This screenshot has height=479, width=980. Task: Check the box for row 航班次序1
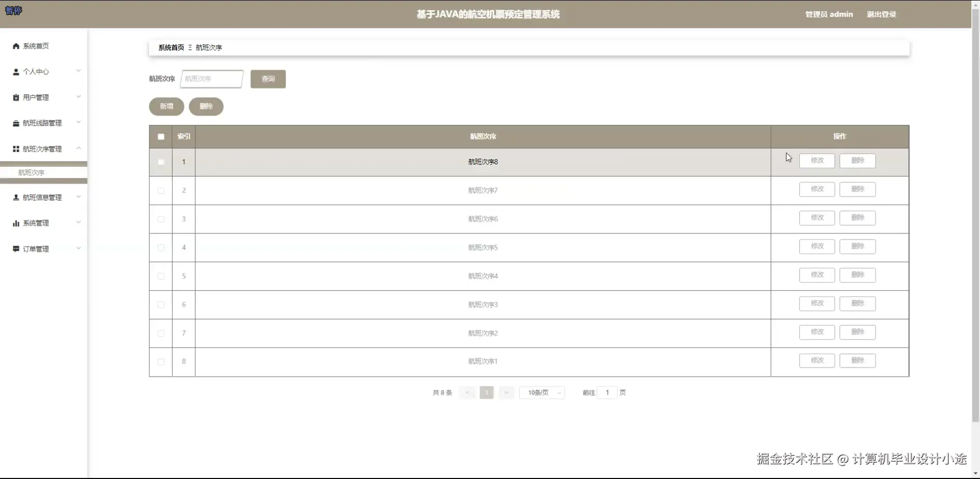(x=161, y=362)
